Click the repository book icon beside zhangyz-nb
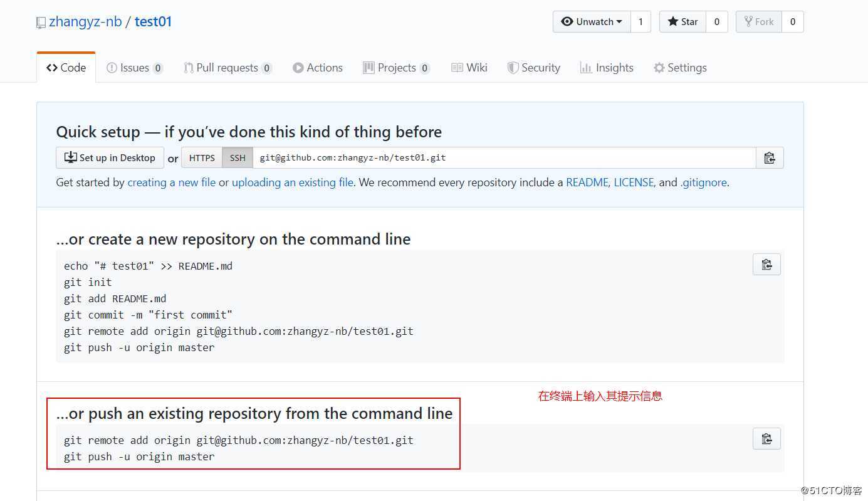Screen dimensions: 868x501 (41, 22)
